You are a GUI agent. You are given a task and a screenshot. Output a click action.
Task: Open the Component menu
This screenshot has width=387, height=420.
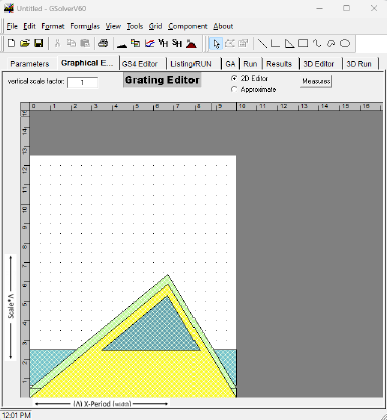pos(188,26)
